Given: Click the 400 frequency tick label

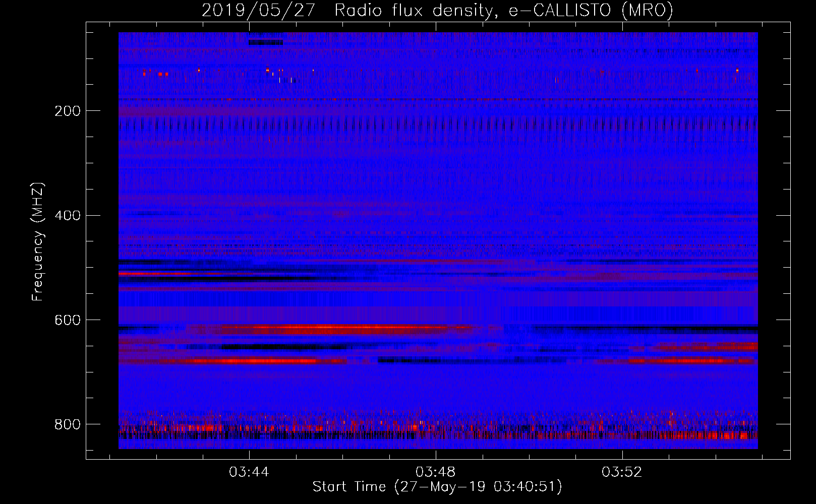Looking at the screenshot, I should pos(67,216).
